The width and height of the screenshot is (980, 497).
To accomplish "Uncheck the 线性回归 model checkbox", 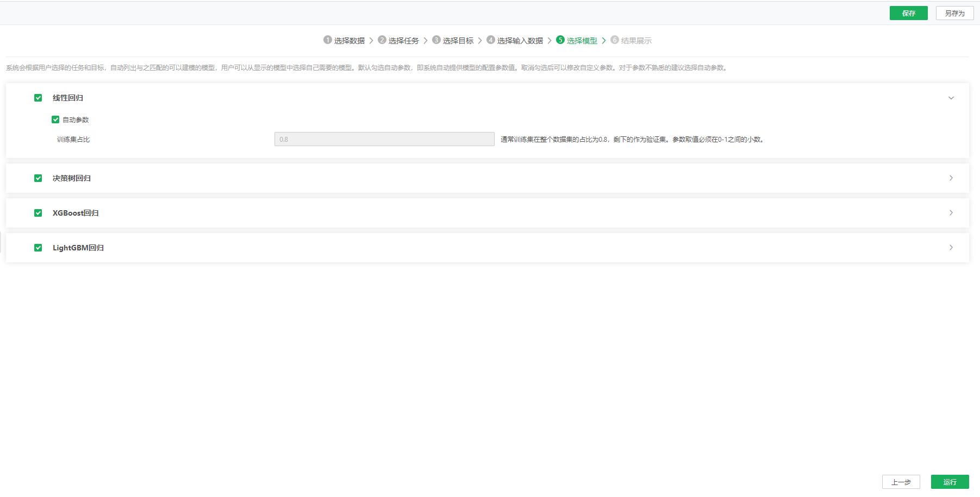I will tap(38, 98).
